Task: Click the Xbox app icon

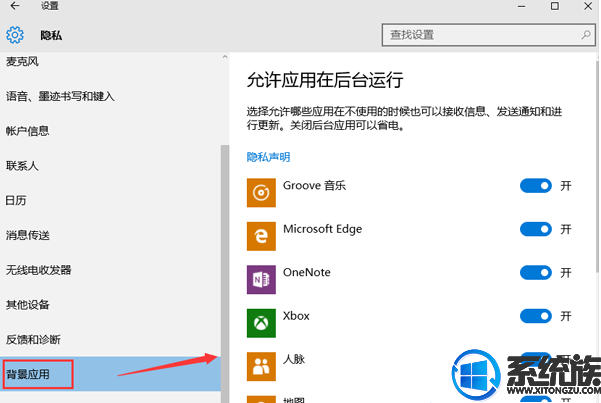Action: (x=261, y=323)
